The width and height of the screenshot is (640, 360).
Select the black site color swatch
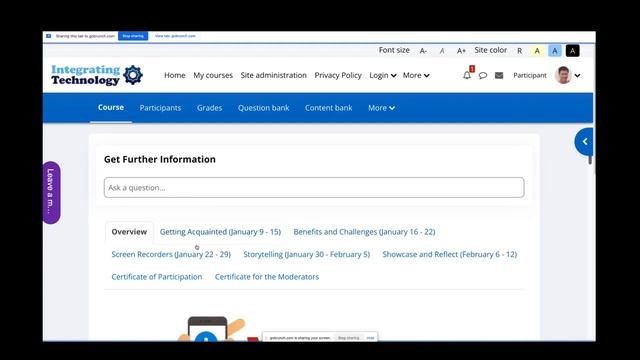572,51
